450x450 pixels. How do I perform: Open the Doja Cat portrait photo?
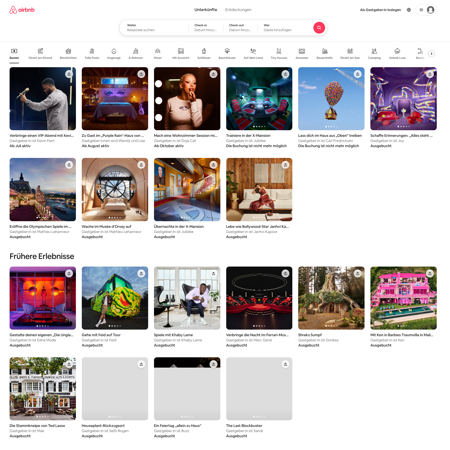coord(187,99)
